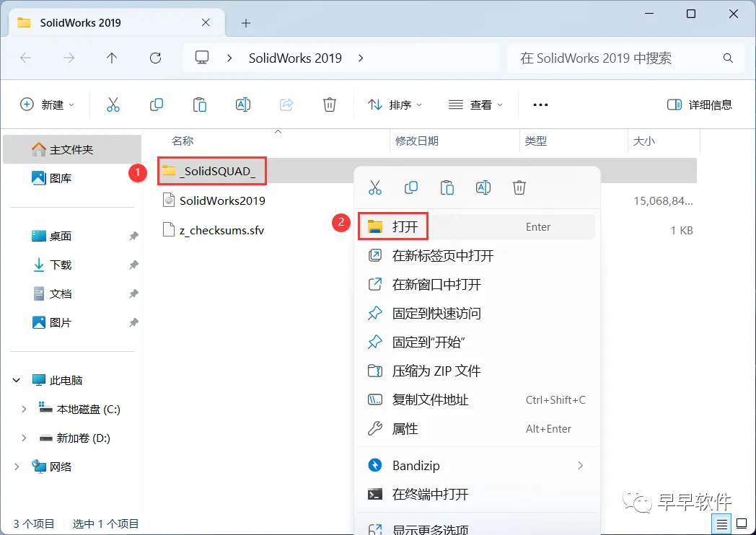Expand 新加卷 (D:) in sidebar
The height and width of the screenshot is (535, 756).
24,438
